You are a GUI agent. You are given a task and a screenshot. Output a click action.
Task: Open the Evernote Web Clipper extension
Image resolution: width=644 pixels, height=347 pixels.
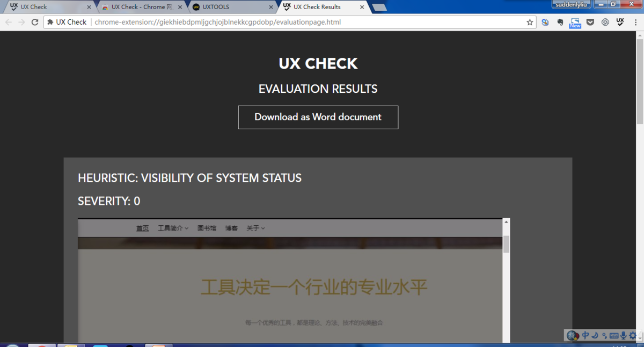560,22
